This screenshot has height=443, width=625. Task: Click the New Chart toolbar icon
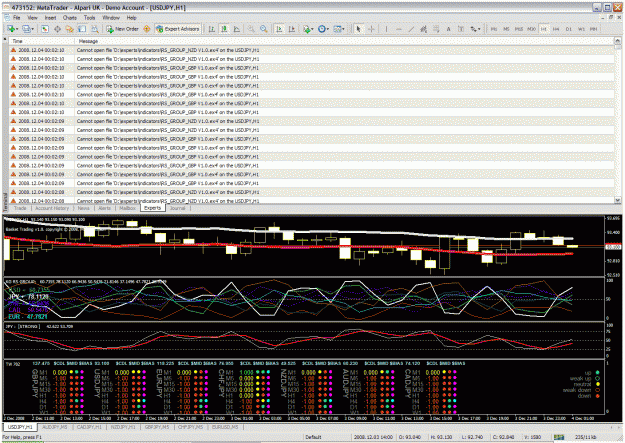click(x=11, y=29)
